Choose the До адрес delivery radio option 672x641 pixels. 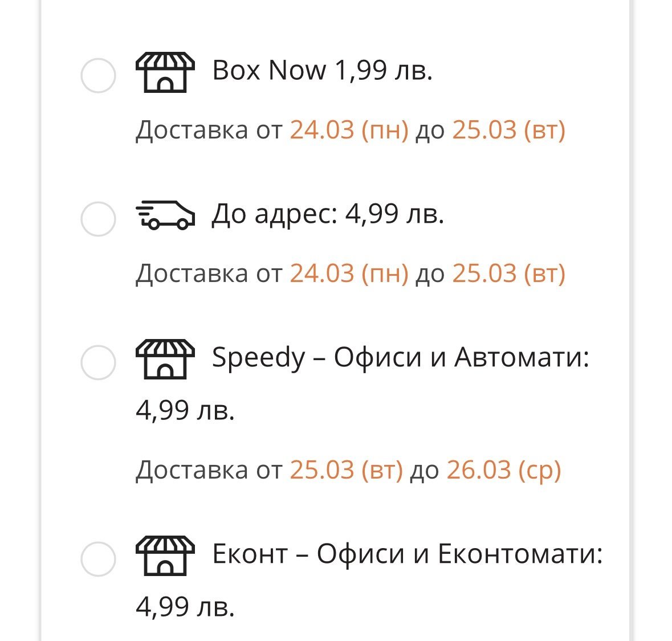(98, 219)
